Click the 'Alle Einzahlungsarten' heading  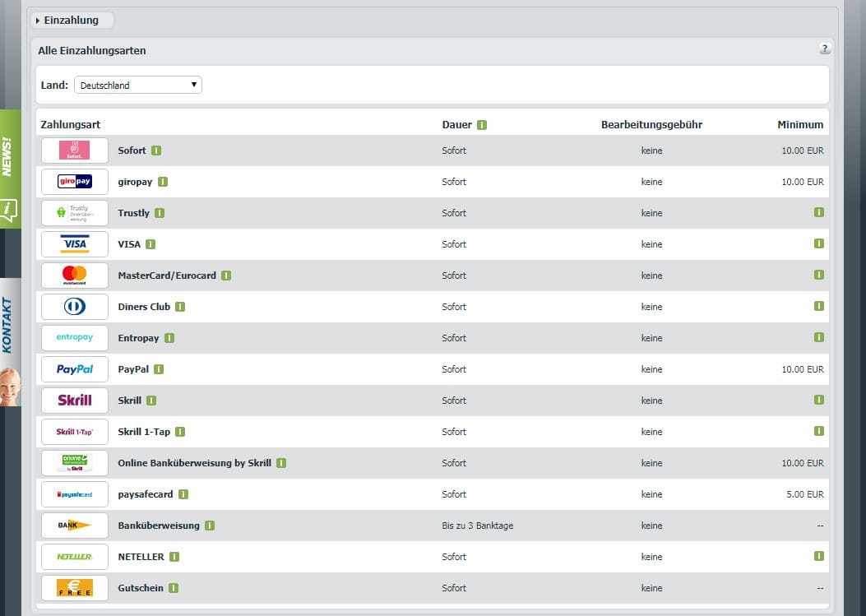point(92,51)
